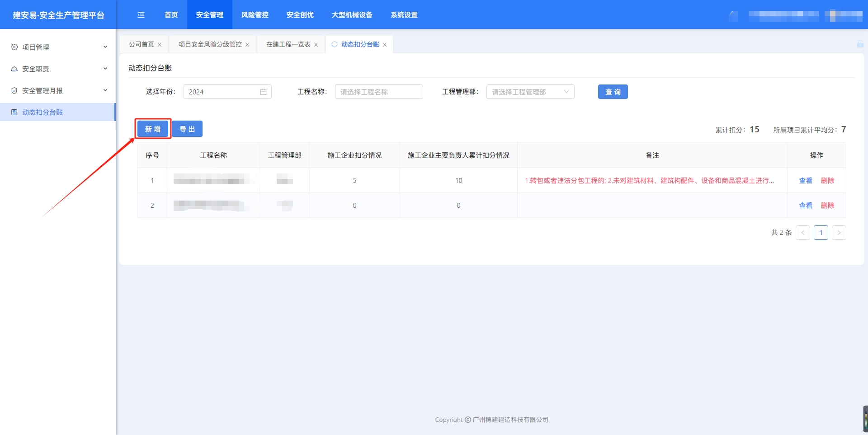Close the 在建工程一览表 tab
The width and height of the screenshot is (868, 435).
point(316,45)
